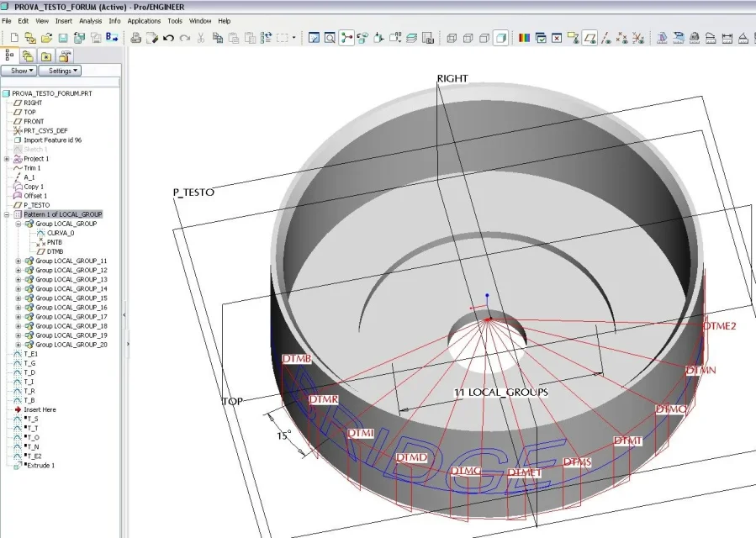Screen dimensions: 756x538
Task: Expand Group LOCAL_GROUP_11 tree node
Action: (x=19, y=261)
